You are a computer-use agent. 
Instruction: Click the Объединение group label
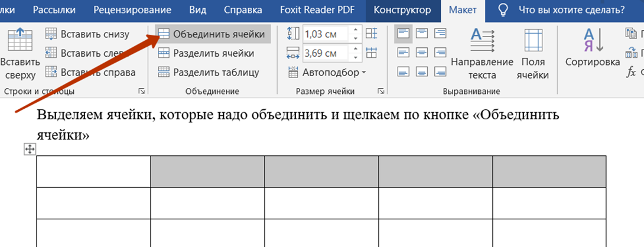tap(212, 91)
